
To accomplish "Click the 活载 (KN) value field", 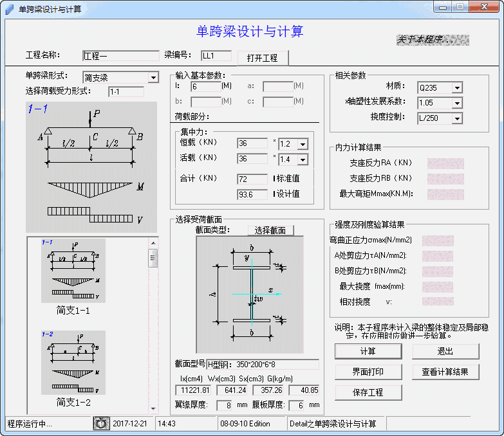I will tap(252, 159).
